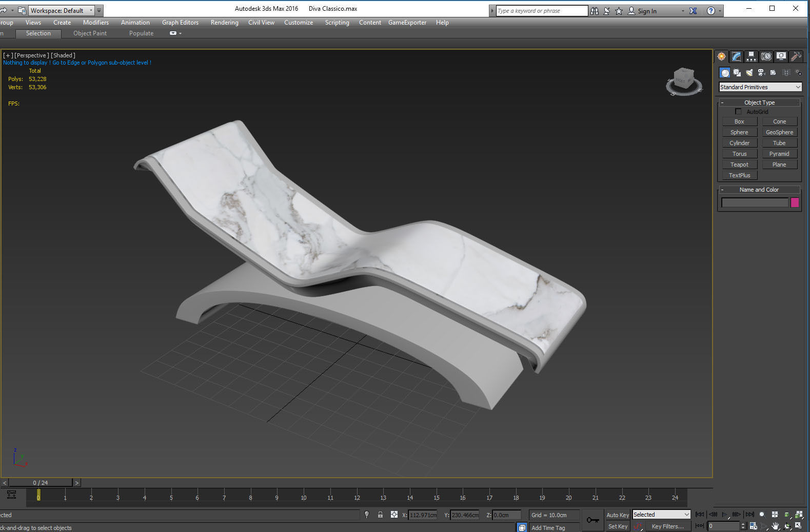
Task: Open the Motion command panel tab
Action: 766,56
